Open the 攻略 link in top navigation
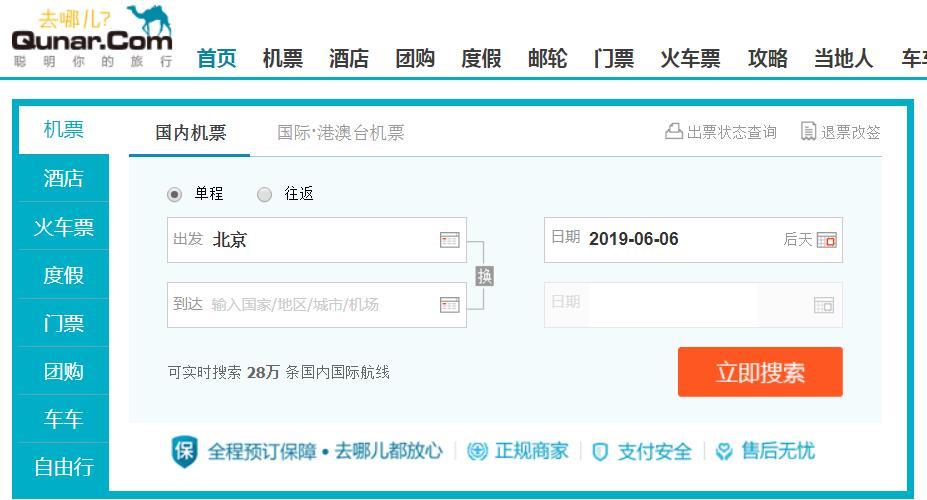The height and width of the screenshot is (500, 927). point(767,59)
